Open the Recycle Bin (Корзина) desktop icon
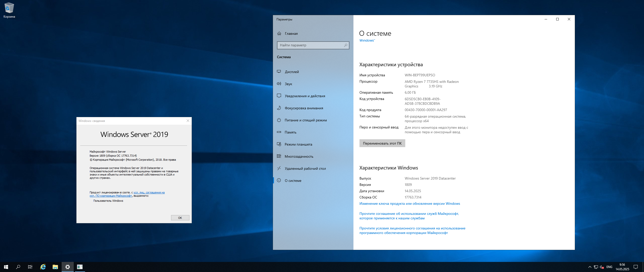644x272 pixels. pos(9,10)
